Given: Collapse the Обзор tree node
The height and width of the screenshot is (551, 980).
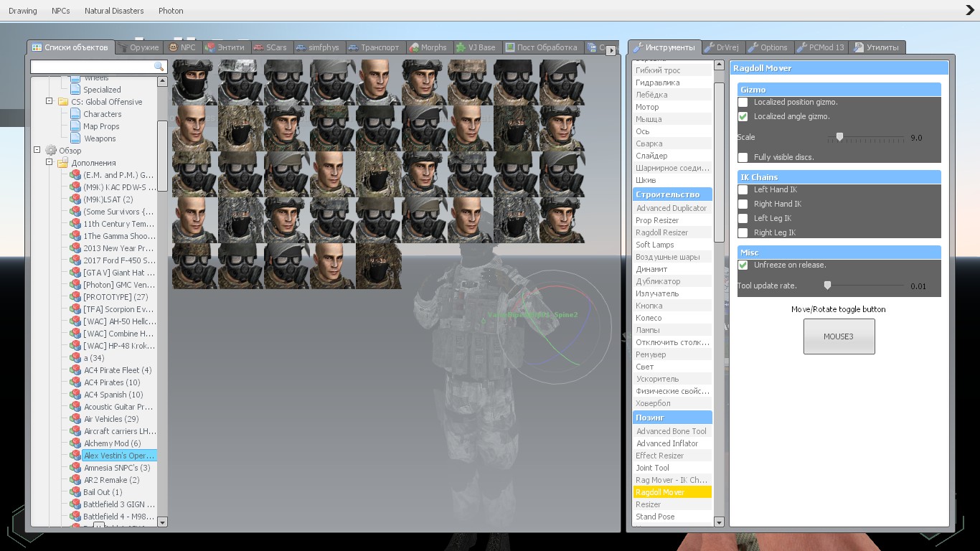Looking at the screenshot, I should coord(37,151).
